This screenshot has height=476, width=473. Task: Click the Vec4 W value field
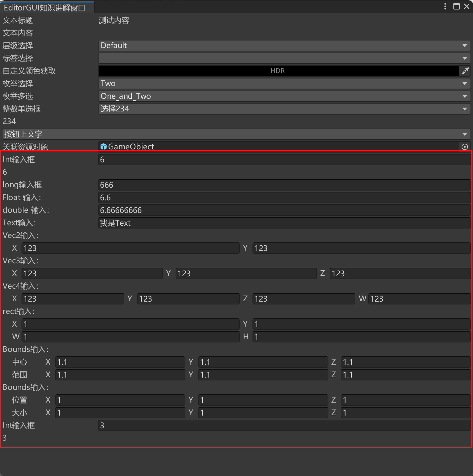419,299
